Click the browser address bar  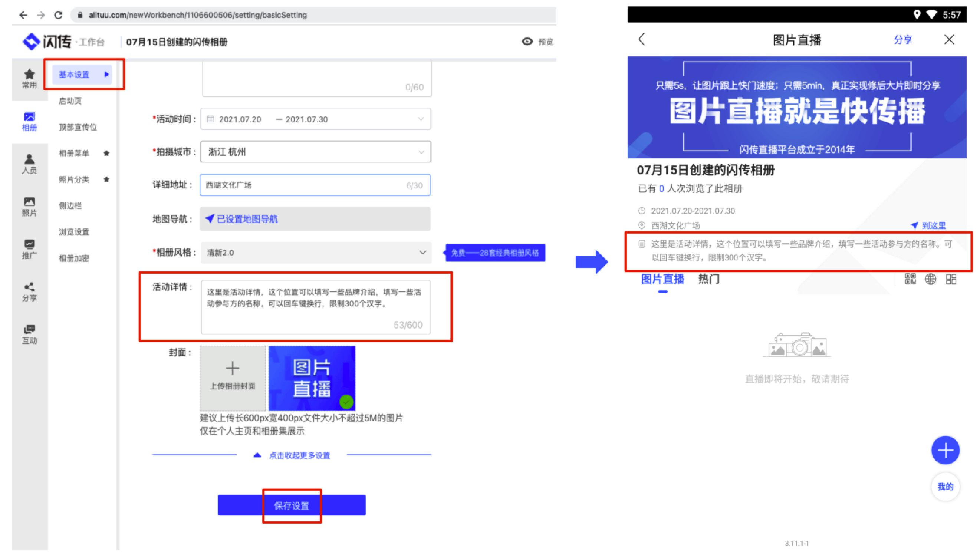point(314,15)
